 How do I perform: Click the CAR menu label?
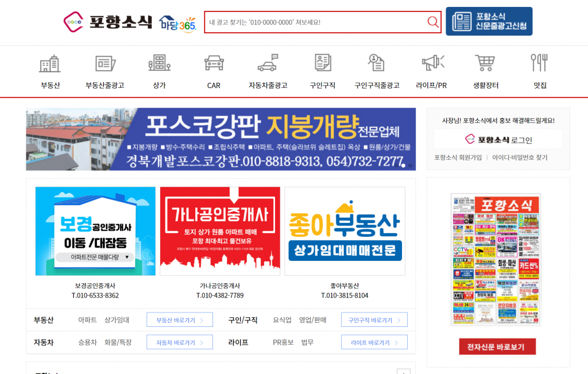pos(214,86)
